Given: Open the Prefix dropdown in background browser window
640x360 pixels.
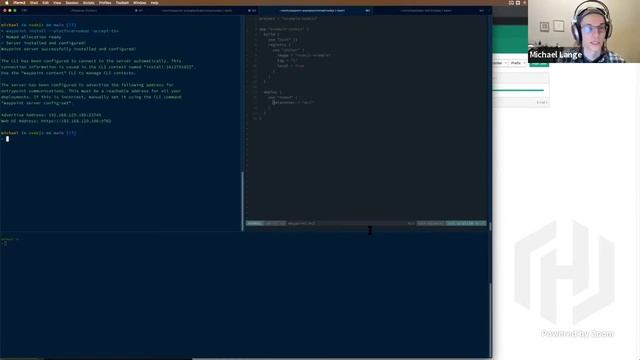Looking at the screenshot, I should [x=518, y=63].
